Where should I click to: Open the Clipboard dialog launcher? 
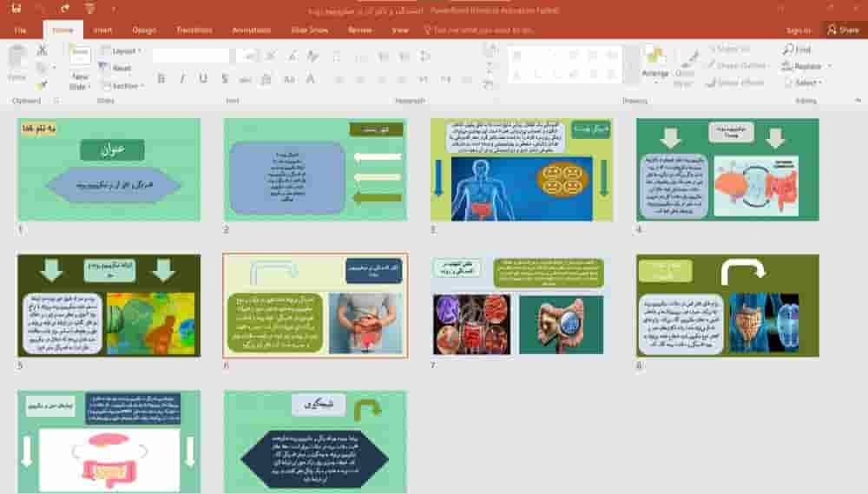[x=56, y=101]
